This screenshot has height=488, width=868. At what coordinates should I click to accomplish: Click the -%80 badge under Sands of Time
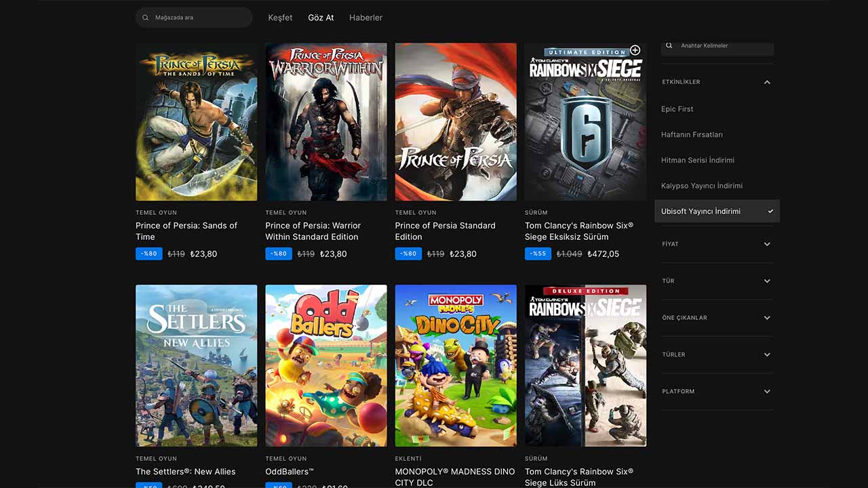149,254
